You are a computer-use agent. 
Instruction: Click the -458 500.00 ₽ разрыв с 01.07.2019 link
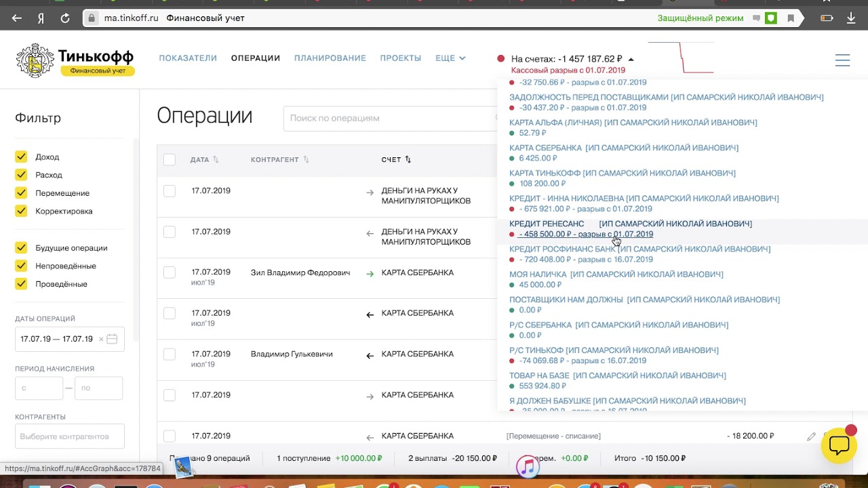pos(586,235)
